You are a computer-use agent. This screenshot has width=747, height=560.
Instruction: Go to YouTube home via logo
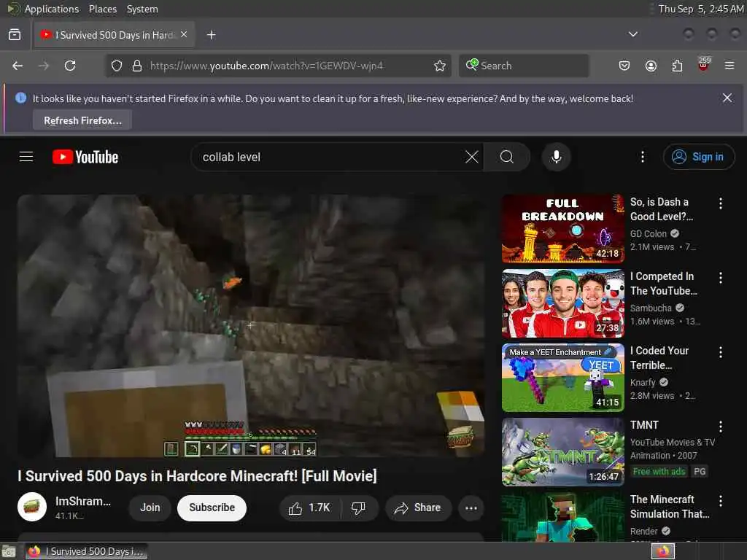coord(85,157)
